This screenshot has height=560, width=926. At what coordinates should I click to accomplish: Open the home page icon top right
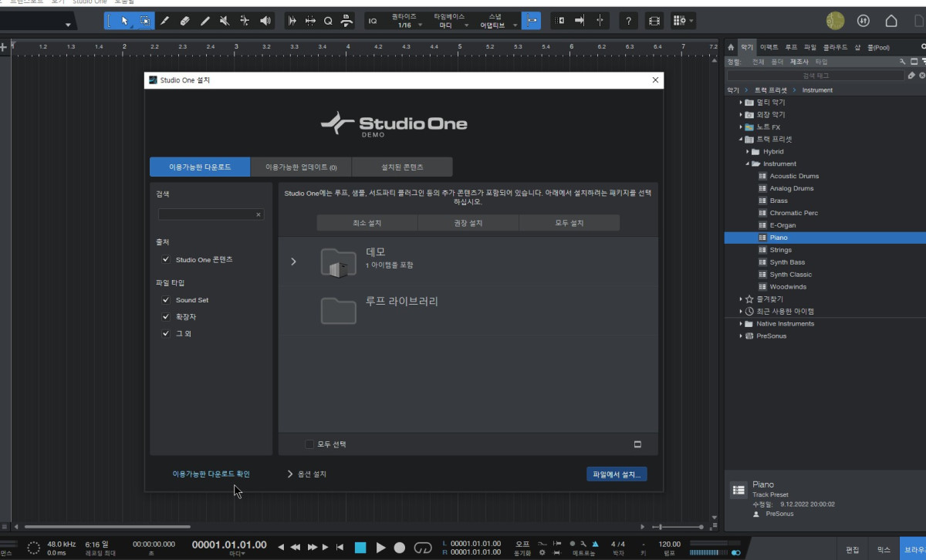pyautogui.click(x=891, y=21)
